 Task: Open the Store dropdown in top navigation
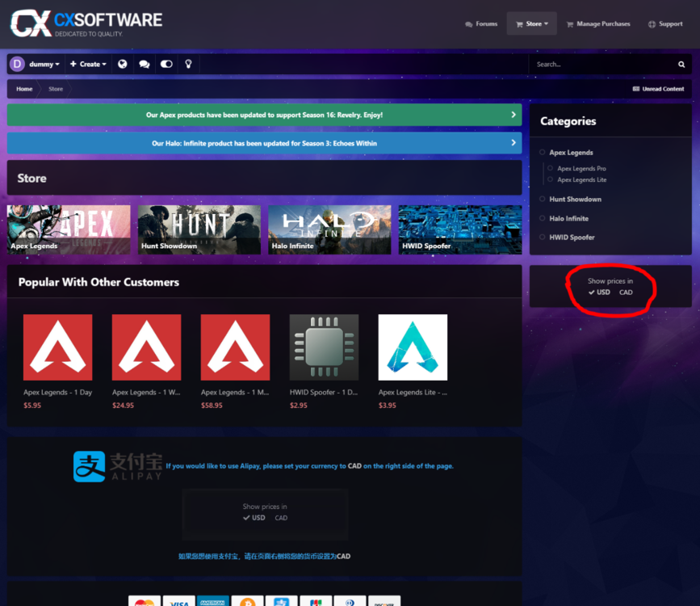coord(532,23)
